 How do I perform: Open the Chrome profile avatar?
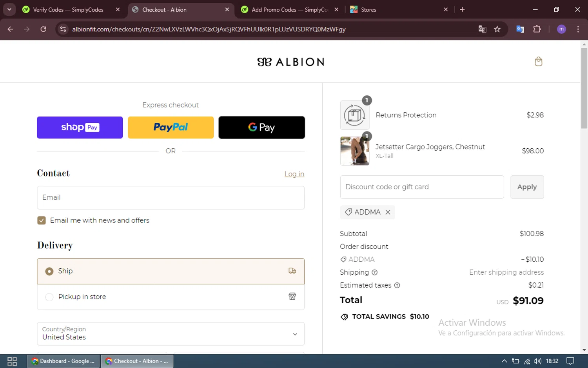561,29
